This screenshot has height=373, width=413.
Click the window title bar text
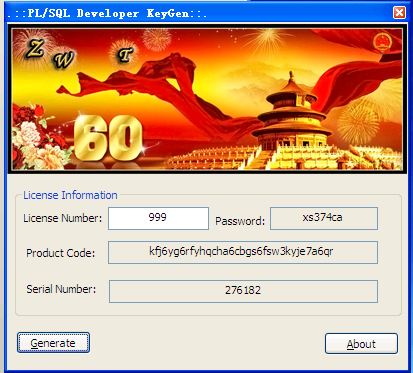[x=107, y=13]
